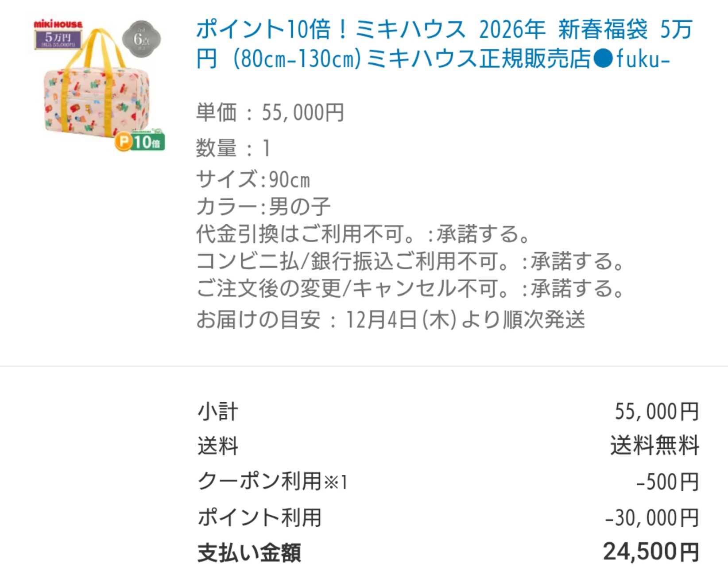Click the コンビニ払/銀行振込ご利用不可 agreement line
728x583 pixels.
[410, 261]
